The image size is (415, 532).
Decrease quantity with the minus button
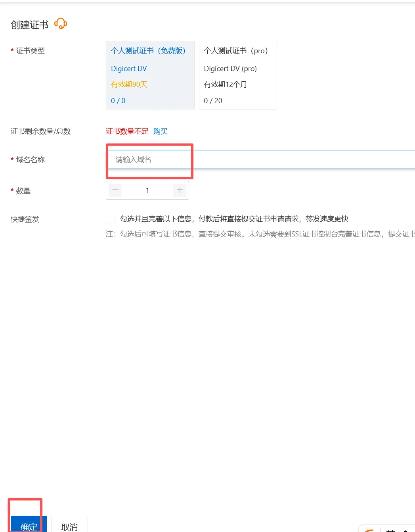(x=115, y=190)
